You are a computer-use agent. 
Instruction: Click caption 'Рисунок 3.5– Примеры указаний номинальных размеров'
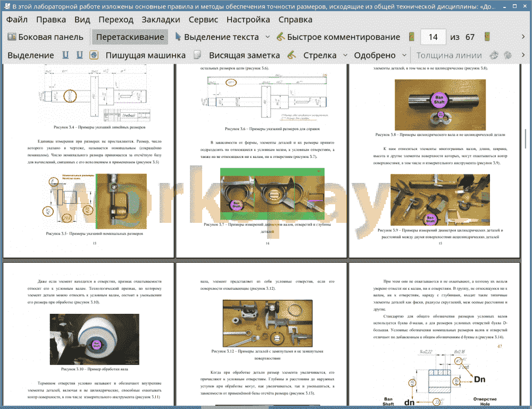[95, 233]
